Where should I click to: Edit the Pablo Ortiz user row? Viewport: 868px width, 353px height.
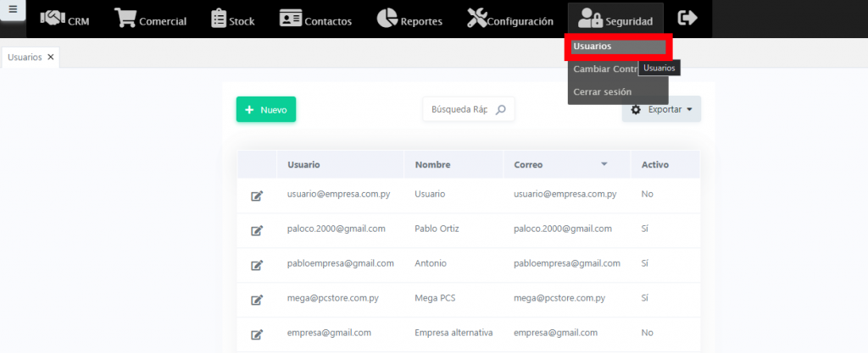point(257,229)
